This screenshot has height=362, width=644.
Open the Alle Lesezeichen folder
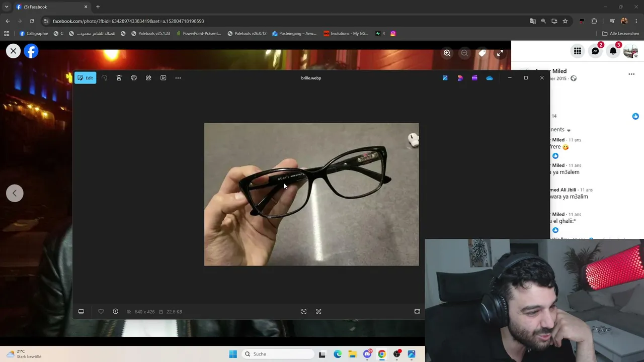(x=620, y=34)
